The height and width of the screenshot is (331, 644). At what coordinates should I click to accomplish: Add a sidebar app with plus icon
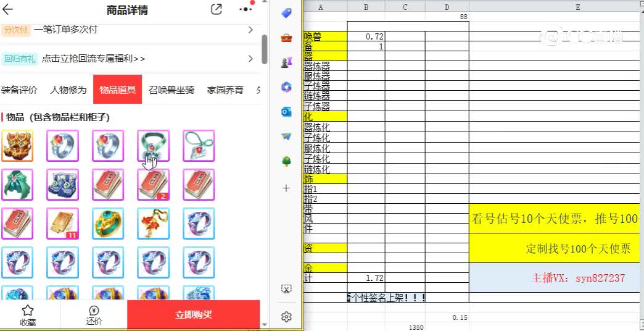click(286, 188)
